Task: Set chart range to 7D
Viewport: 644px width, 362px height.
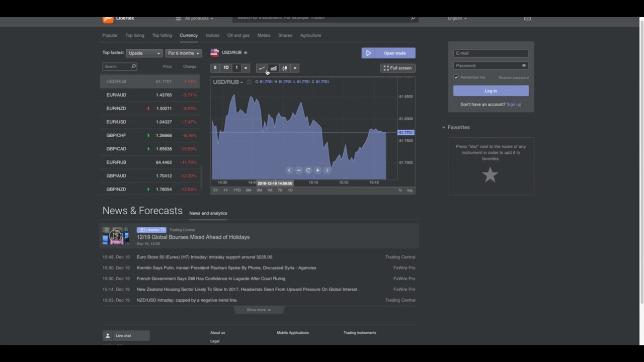Action: point(280,190)
